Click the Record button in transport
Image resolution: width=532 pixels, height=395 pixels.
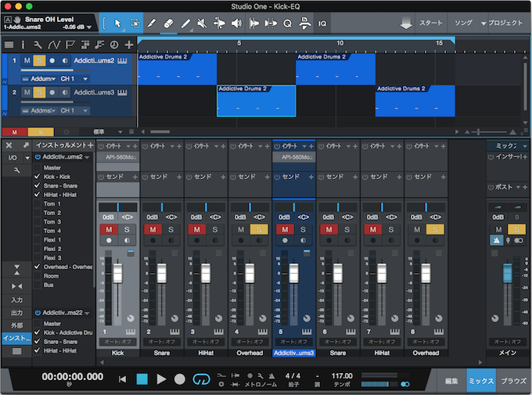coord(180,379)
